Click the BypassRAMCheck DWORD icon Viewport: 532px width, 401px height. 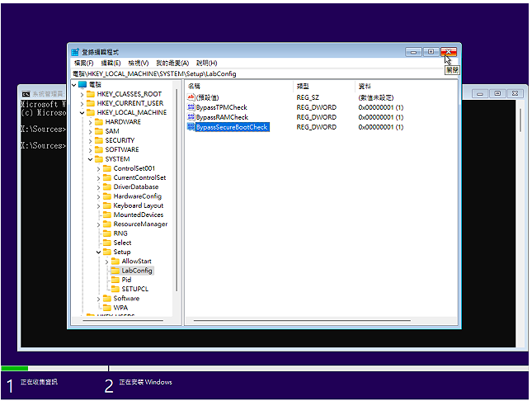tap(191, 117)
